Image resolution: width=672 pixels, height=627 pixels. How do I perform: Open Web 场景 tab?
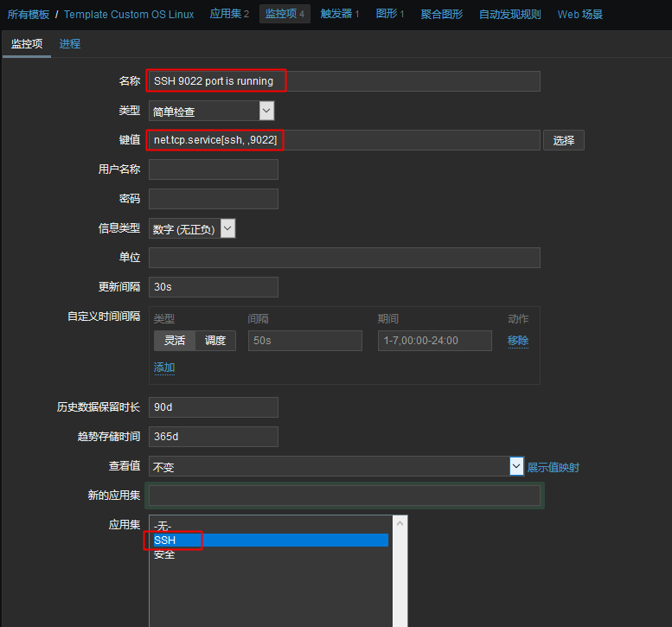579,14
